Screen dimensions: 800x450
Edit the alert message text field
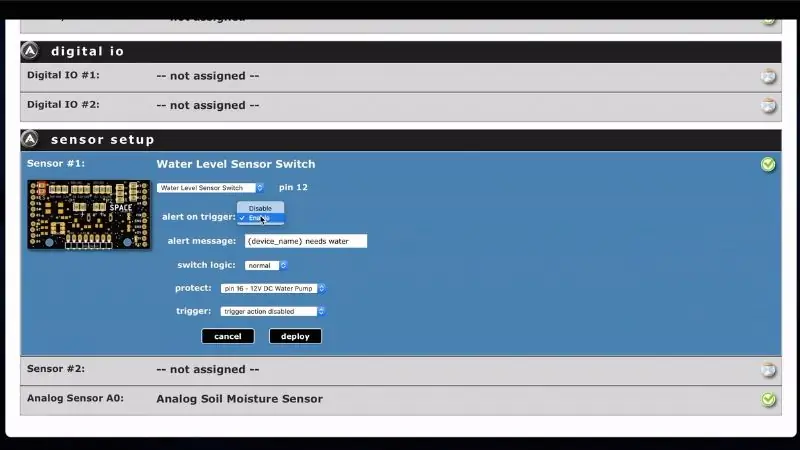pyautogui.click(x=306, y=241)
